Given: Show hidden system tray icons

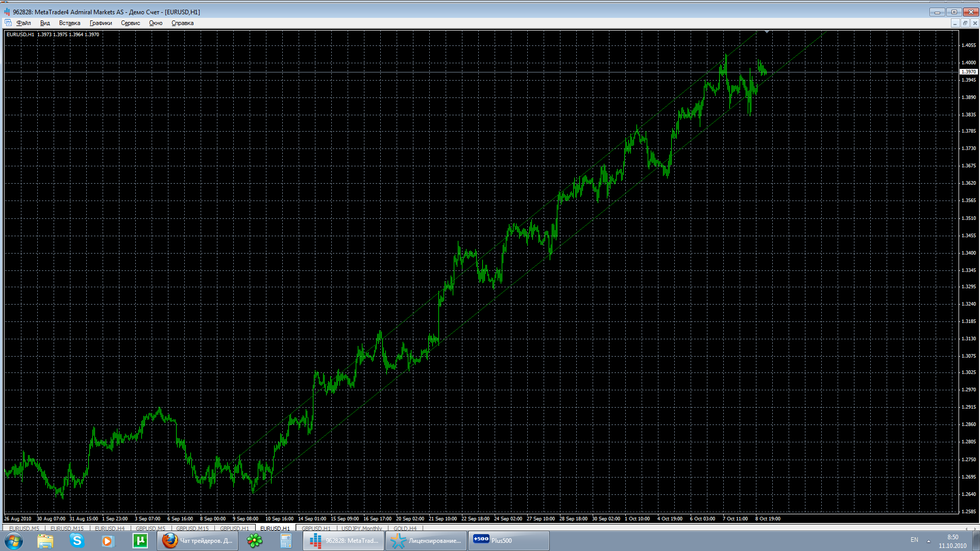Looking at the screenshot, I should (928, 541).
